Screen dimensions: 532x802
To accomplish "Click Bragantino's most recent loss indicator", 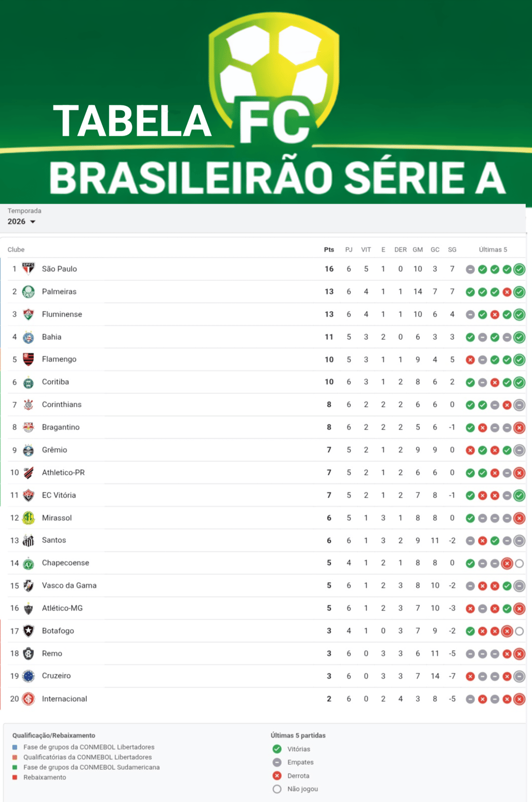I will [519, 427].
